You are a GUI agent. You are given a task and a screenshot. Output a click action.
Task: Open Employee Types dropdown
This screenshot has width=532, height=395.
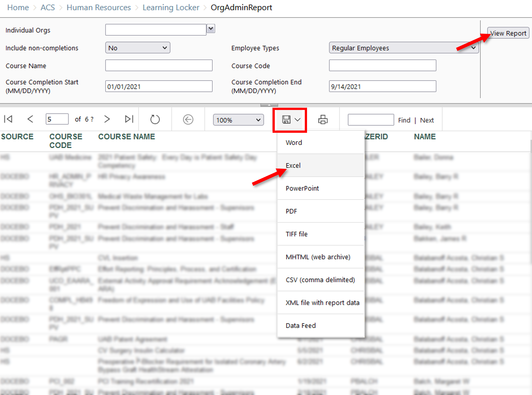[403, 48]
